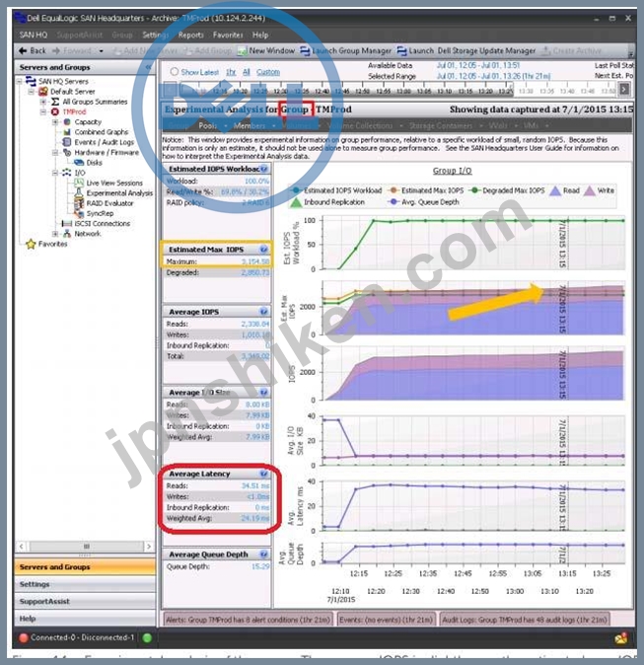Open Live View Sessions
Viewport: 644px width, 665px height.
click(x=114, y=184)
